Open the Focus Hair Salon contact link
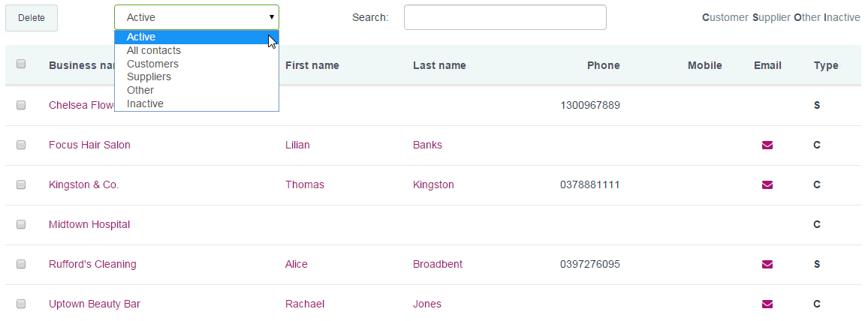Viewport: 868px width, 321px height. click(x=89, y=145)
